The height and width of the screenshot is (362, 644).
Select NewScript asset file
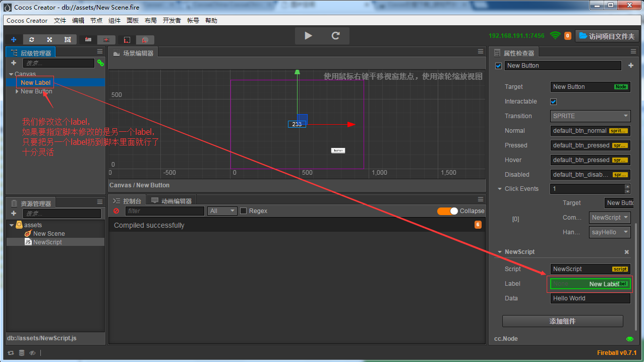coord(55,242)
